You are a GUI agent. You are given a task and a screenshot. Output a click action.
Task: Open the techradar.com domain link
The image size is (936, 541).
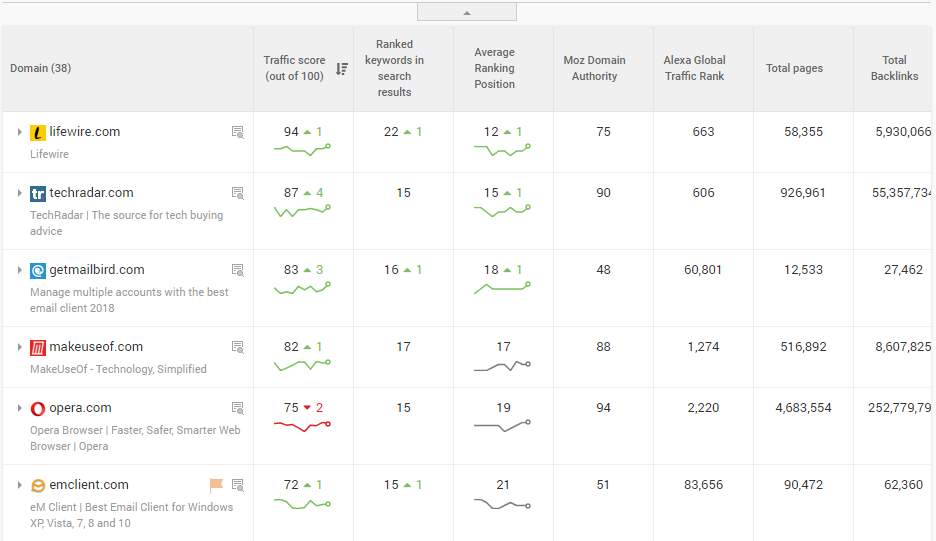91,193
